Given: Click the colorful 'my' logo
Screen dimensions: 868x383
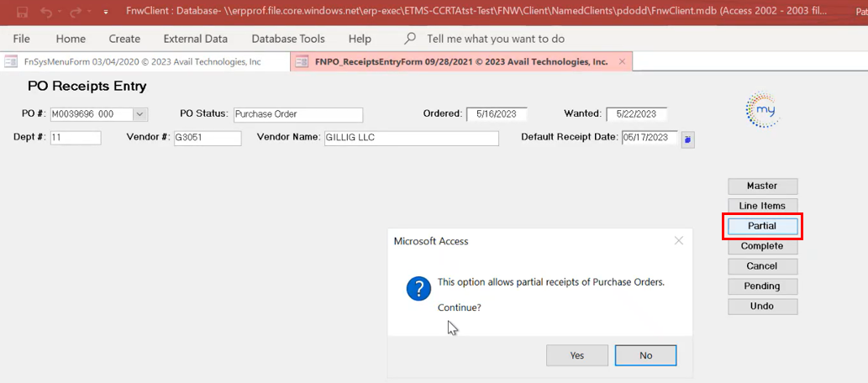Looking at the screenshot, I should point(762,109).
